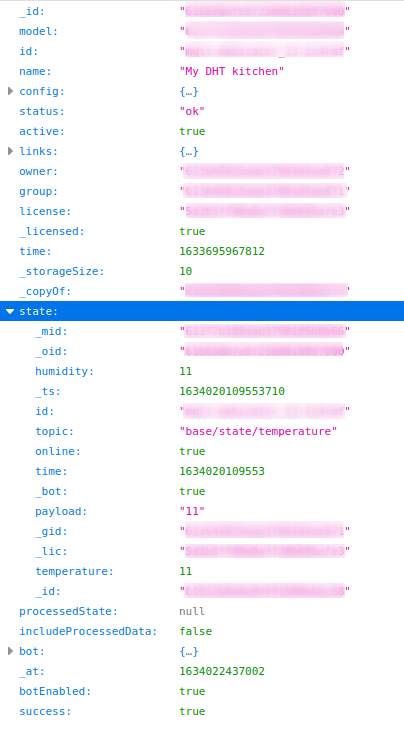The image size is (404, 733).
Task: Select the botEnabled key
Action: pos(55,691)
